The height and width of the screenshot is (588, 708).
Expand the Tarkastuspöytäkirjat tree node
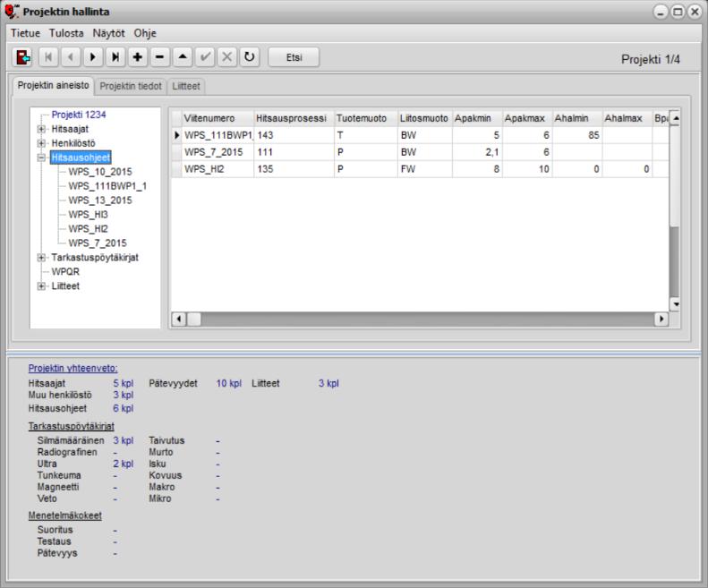41,258
